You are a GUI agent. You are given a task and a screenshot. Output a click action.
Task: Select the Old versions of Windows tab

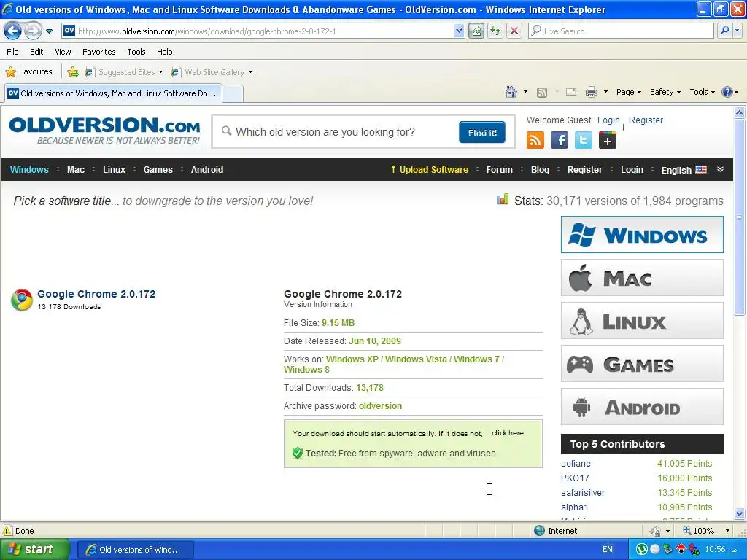113,93
